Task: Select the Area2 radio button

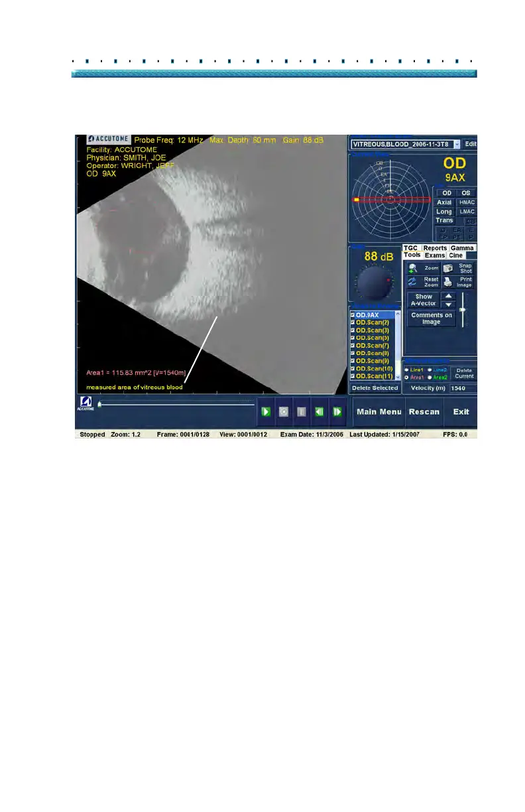Action: click(431, 377)
